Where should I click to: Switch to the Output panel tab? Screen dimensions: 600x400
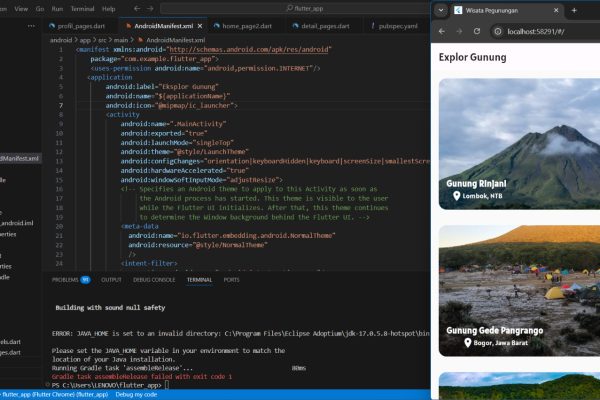click(x=111, y=280)
